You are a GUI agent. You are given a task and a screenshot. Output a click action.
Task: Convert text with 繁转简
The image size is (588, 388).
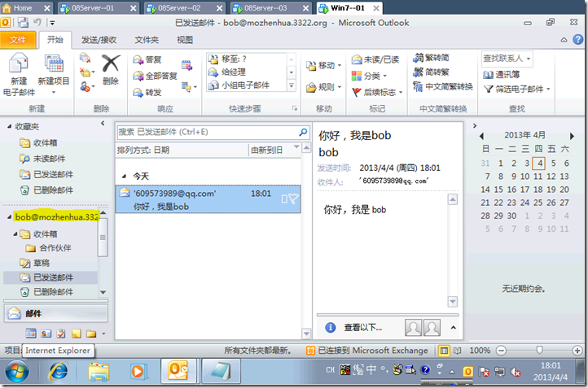pyautogui.click(x=431, y=58)
